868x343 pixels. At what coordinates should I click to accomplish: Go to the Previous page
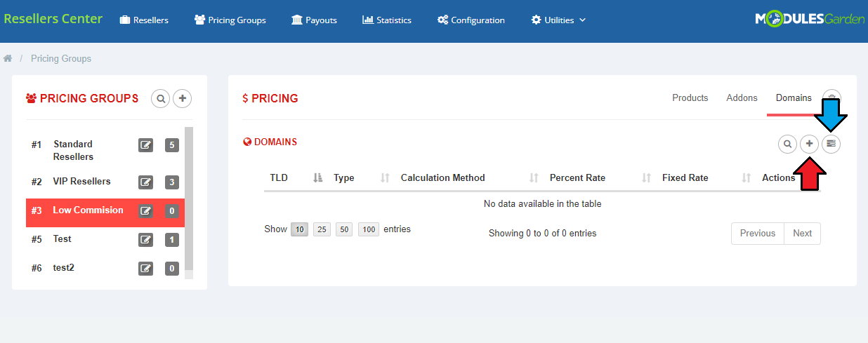click(x=758, y=234)
